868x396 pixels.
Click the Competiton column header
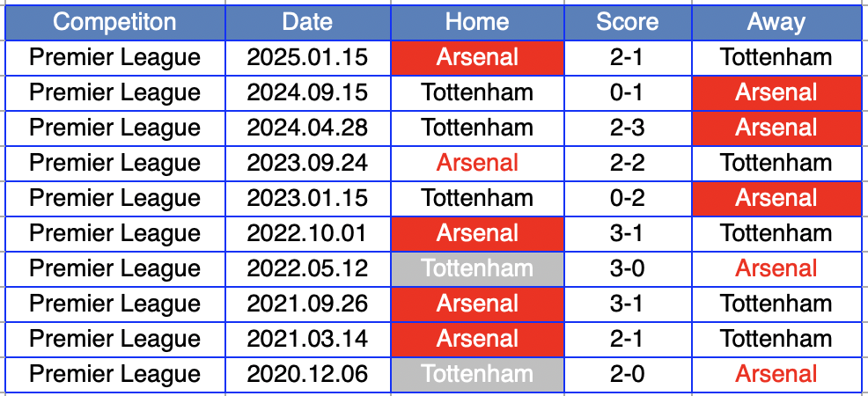pyautogui.click(x=114, y=22)
